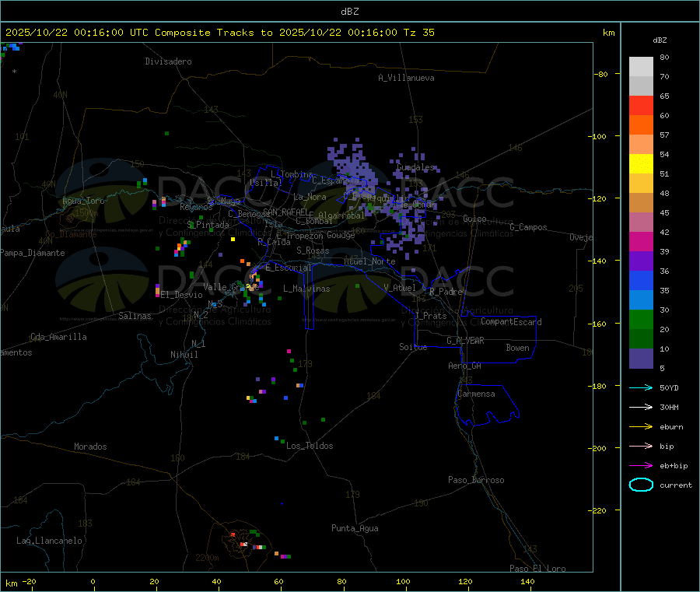Click the Guadales map label
This screenshot has width=700, height=592.
click(415, 167)
